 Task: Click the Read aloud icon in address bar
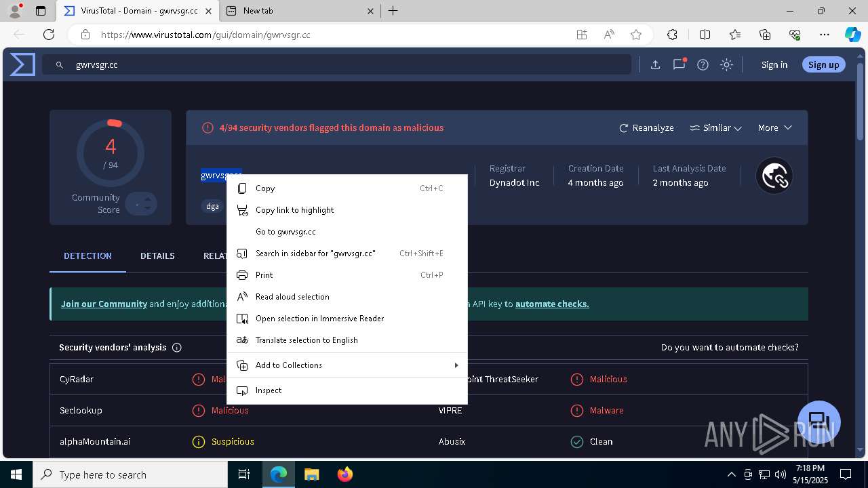609,35
